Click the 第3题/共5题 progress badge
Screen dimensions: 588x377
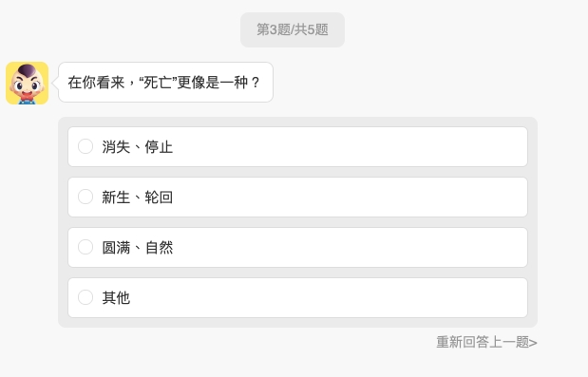(x=293, y=29)
